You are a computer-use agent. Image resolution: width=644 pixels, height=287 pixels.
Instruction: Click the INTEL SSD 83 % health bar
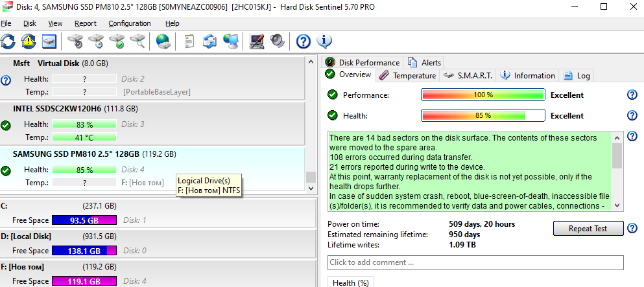(84, 124)
